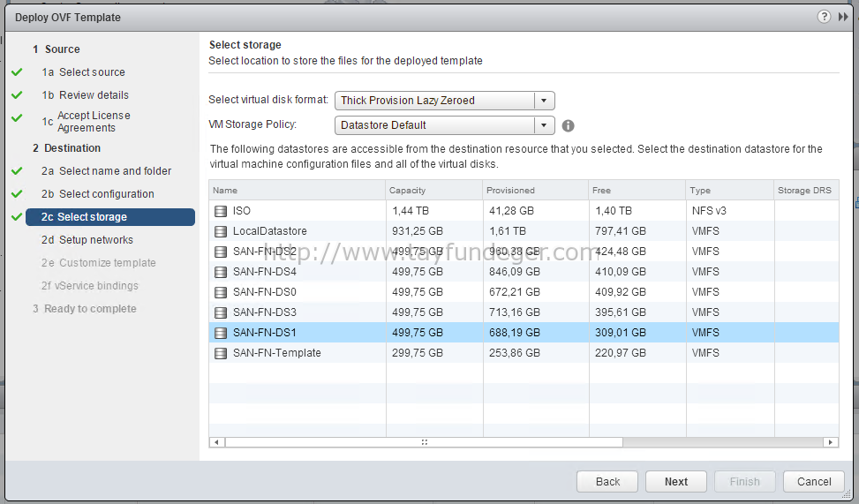Open the VM Storage Policy dropdown
Viewport: 859px width, 504px height.
pos(445,125)
